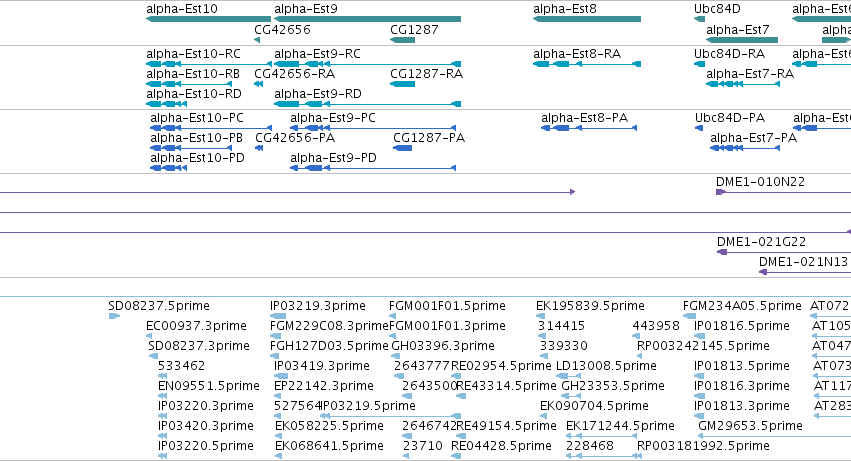This screenshot has height=461, width=851.
Task: Click BAC clone DME1-021G22
Action: click(x=761, y=242)
